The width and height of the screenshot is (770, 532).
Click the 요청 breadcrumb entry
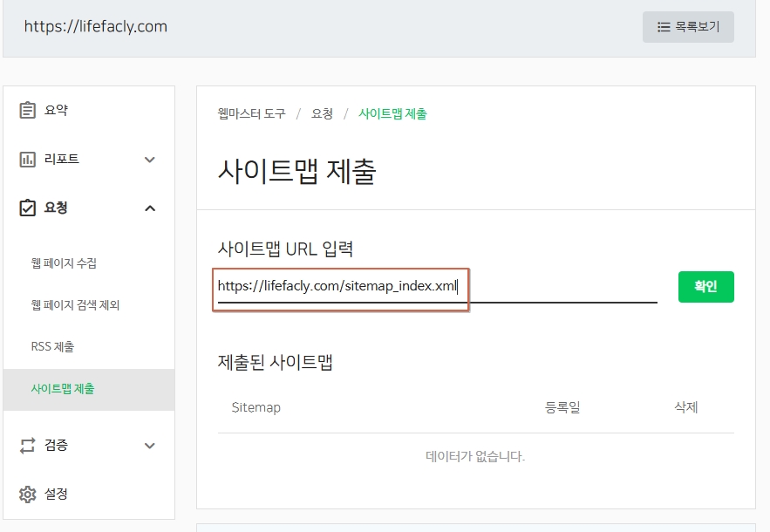322,113
